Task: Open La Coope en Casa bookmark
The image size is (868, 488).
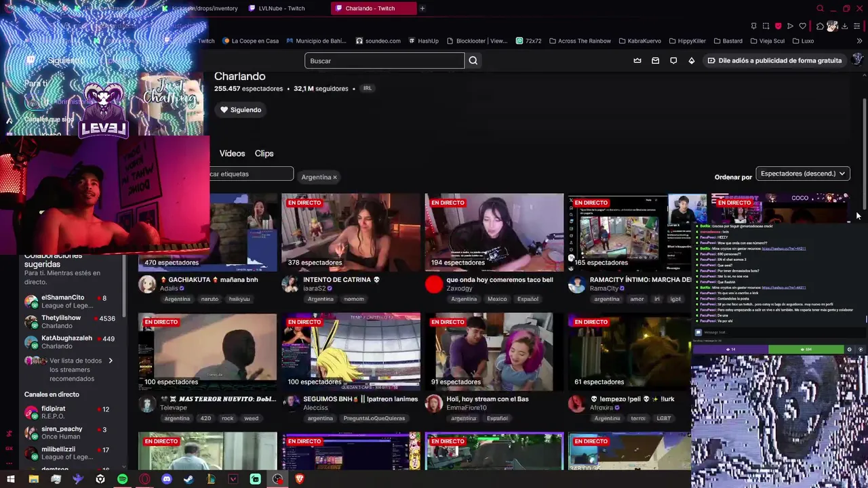Action: click(x=250, y=41)
